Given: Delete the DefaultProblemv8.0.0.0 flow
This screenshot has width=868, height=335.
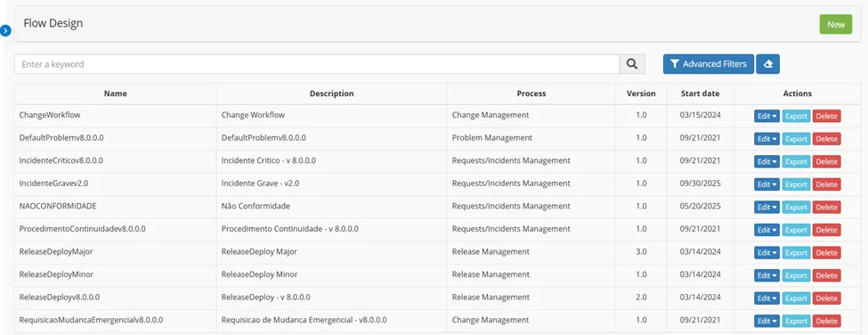Looking at the screenshot, I should [826, 138].
